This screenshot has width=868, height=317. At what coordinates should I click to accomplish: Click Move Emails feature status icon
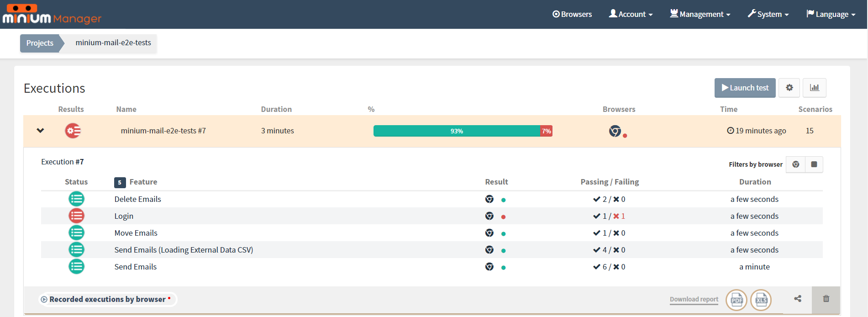click(x=76, y=233)
